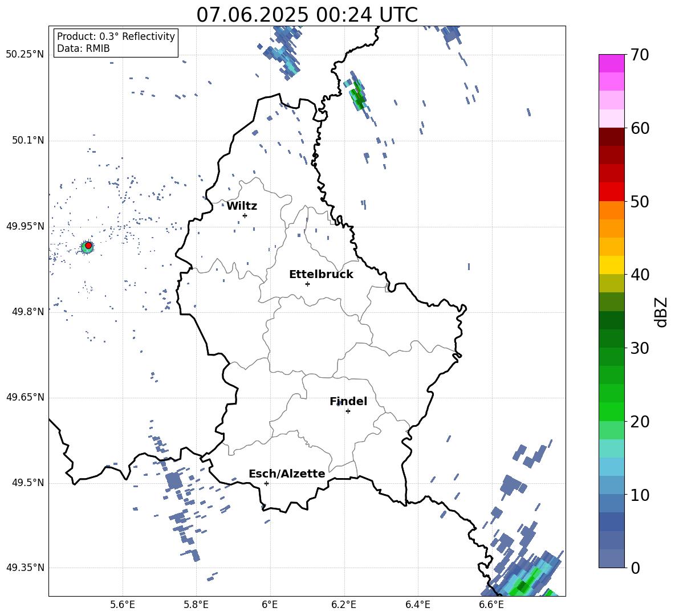Click the 30 tick label on colorbar

pyautogui.click(x=640, y=348)
